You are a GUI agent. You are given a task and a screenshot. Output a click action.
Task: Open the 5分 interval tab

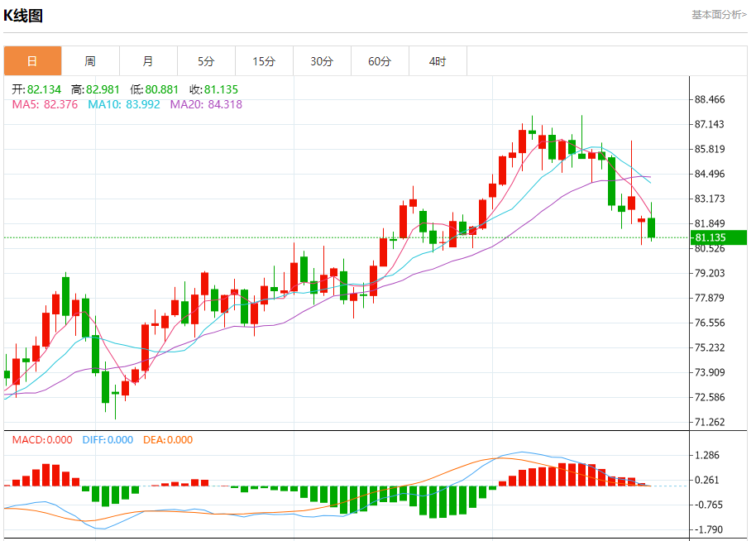206,61
